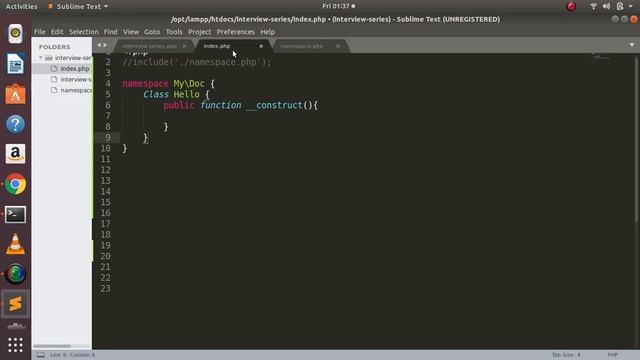Open the View menu

point(131,32)
